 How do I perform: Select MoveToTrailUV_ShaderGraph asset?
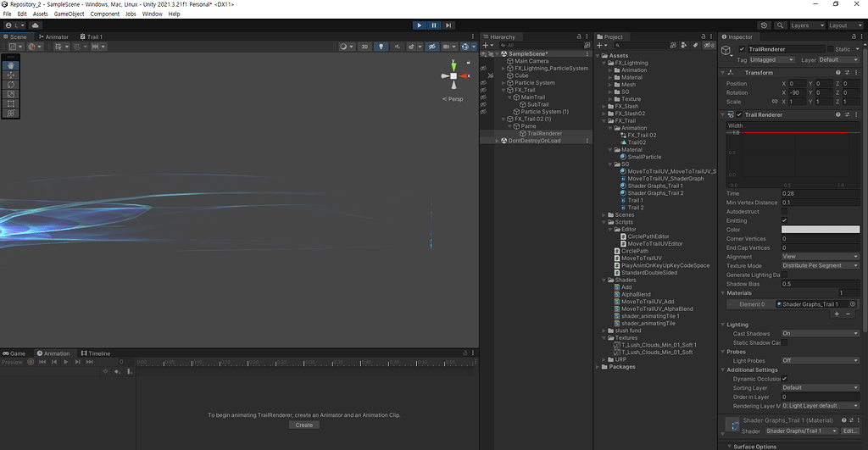(666, 179)
